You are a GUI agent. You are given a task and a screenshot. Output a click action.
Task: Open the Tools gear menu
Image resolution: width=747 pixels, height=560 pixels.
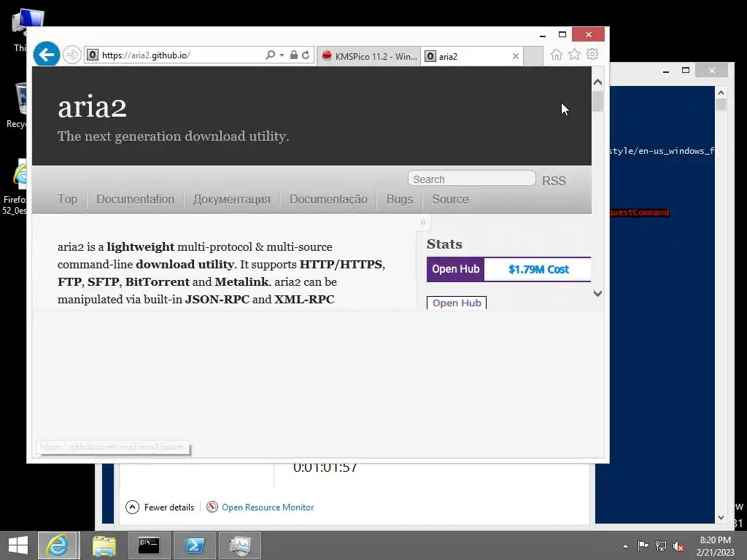592,54
